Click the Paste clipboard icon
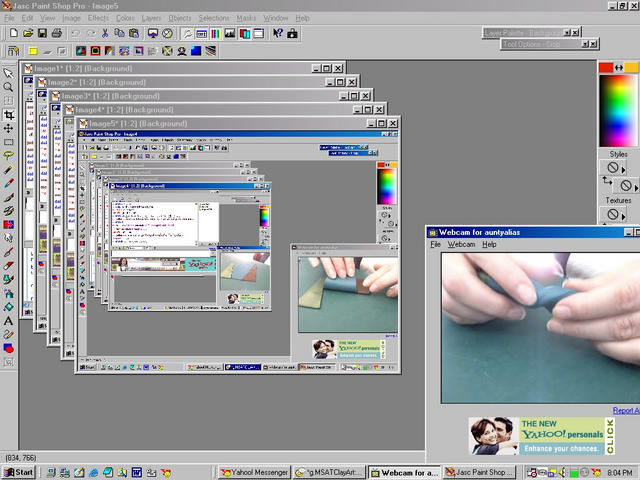 coord(134,33)
